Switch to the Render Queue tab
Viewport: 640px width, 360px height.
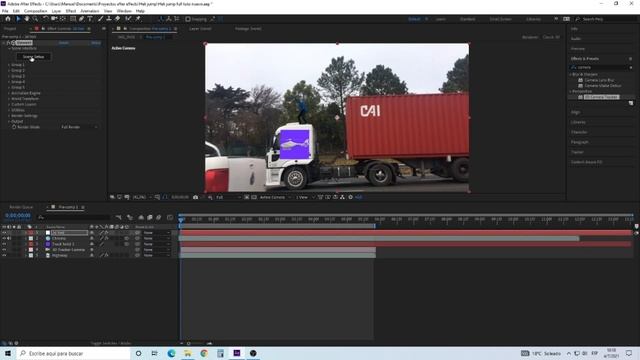tap(21, 207)
